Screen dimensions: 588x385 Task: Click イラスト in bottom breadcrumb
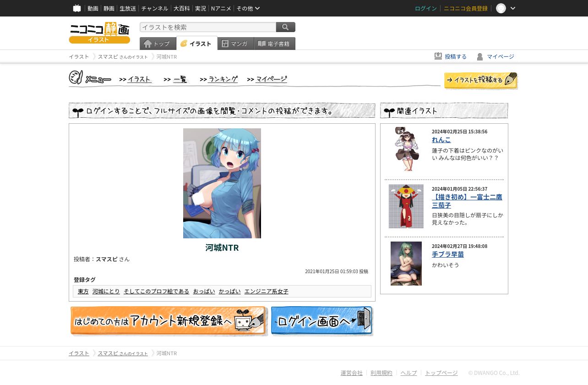(x=79, y=353)
